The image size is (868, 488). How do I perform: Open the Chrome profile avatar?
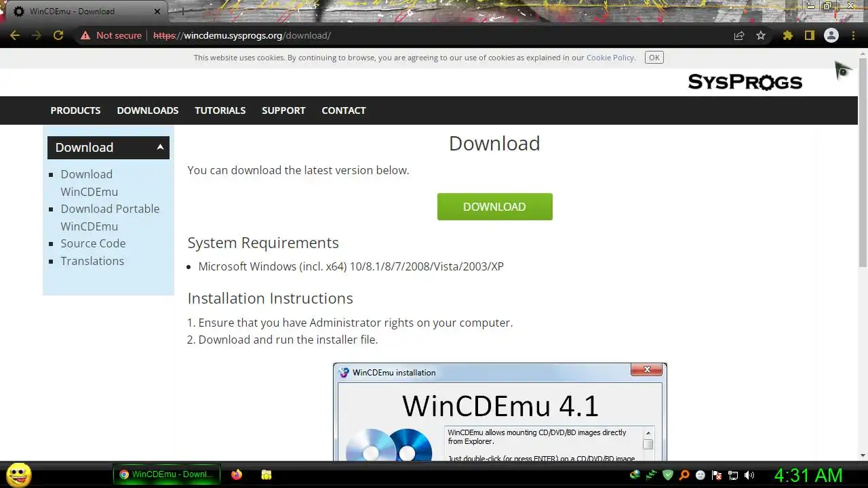831,35
